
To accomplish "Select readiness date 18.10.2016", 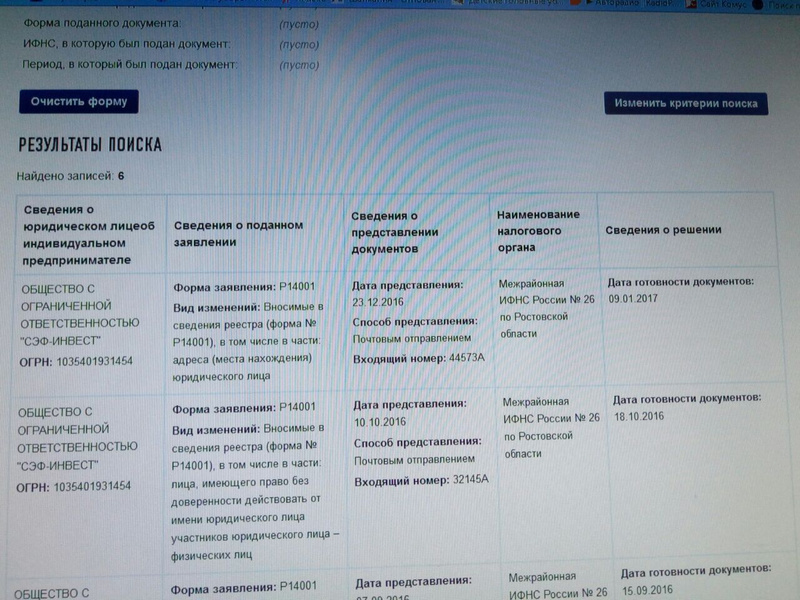I will (639, 416).
